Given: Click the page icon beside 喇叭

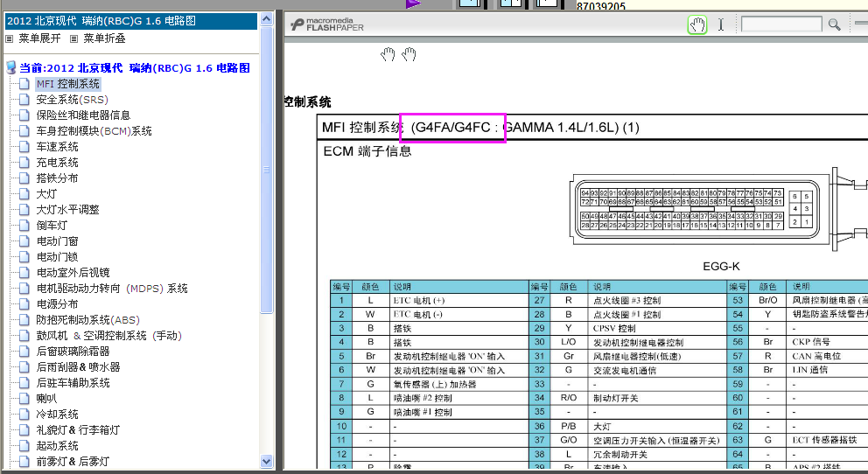Looking at the screenshot, I should 24,398.
